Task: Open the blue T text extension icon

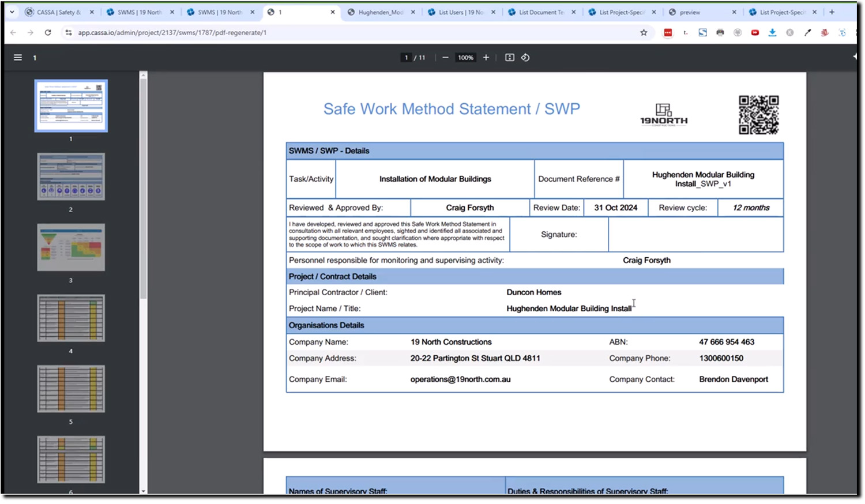Action: (843, 33)
